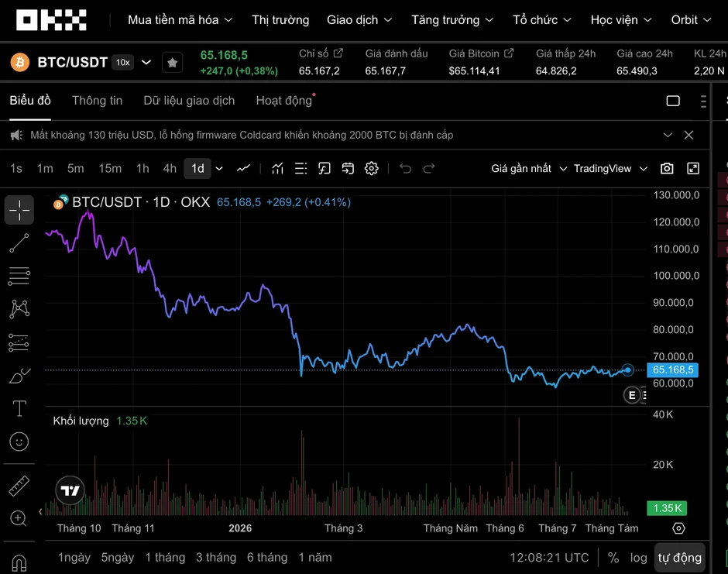Select the text annotation tool

pos(19,409)
